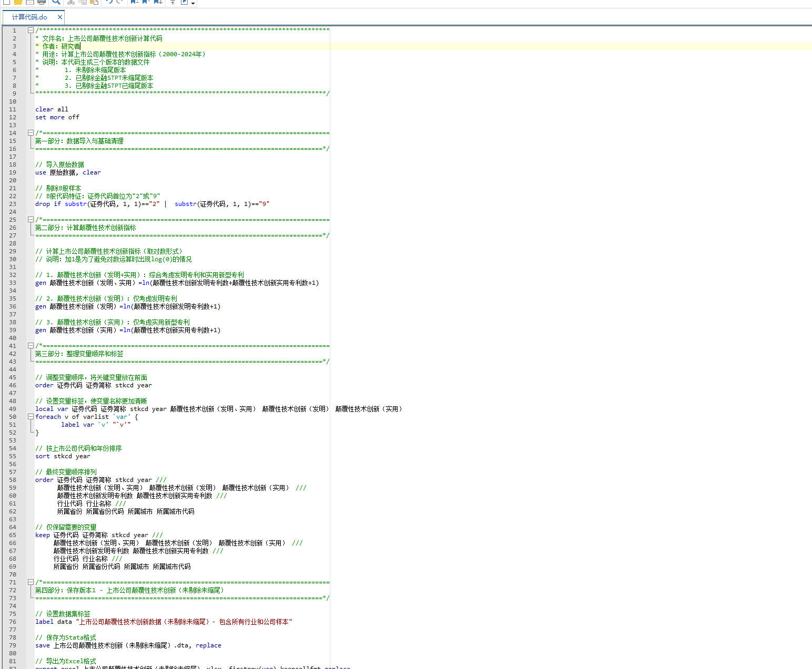
Task: Select the 计算代码.do tab
Action: point(29,17)
